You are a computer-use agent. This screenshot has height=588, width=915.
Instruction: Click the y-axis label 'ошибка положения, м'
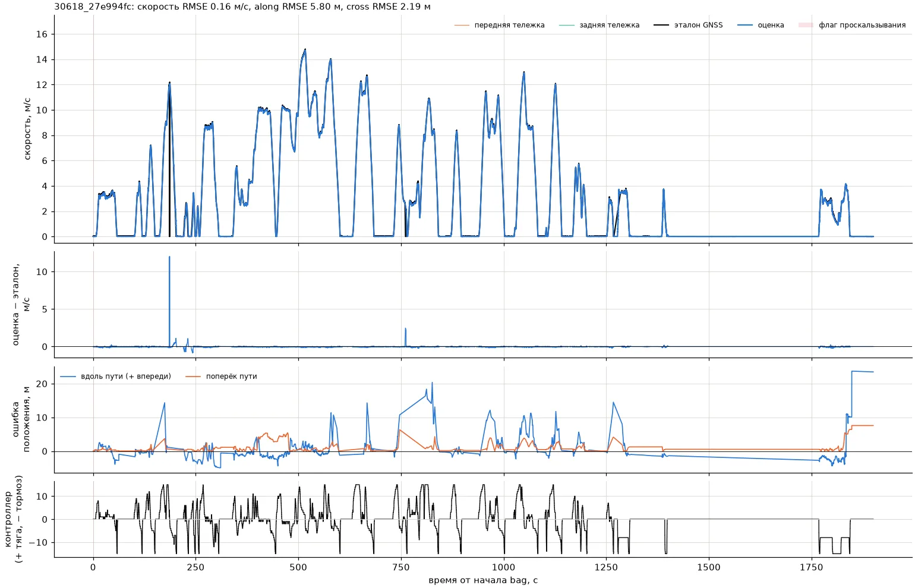pos(21,419)
